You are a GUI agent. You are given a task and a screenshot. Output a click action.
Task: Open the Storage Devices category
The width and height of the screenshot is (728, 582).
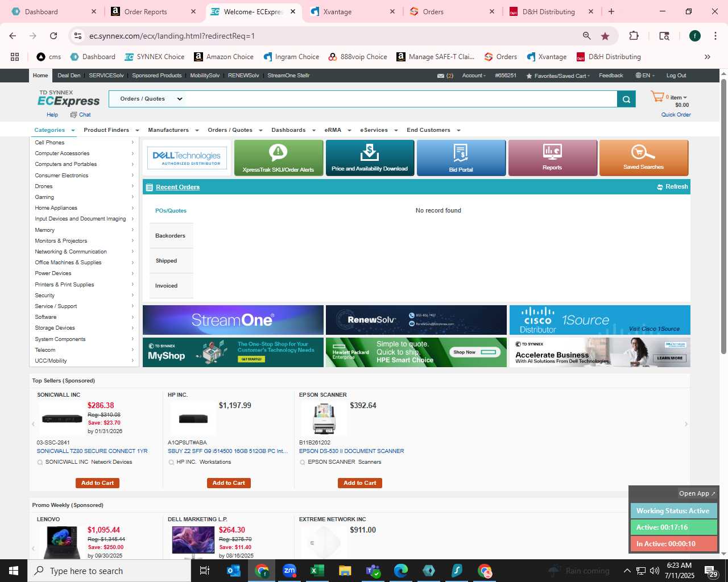84,328
